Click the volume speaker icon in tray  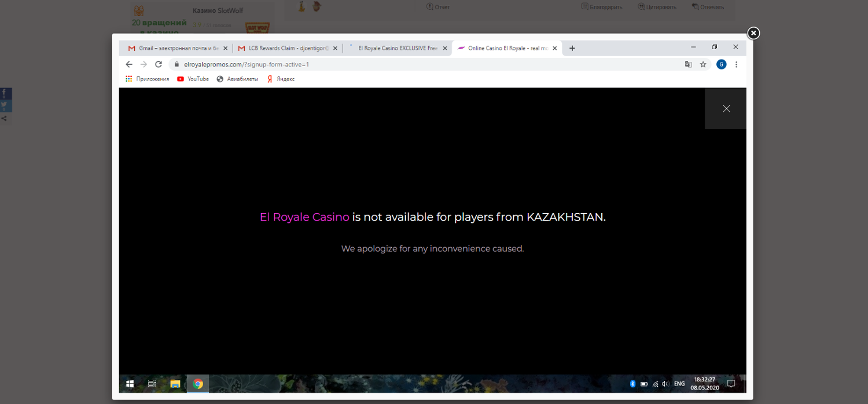[665, 384]
